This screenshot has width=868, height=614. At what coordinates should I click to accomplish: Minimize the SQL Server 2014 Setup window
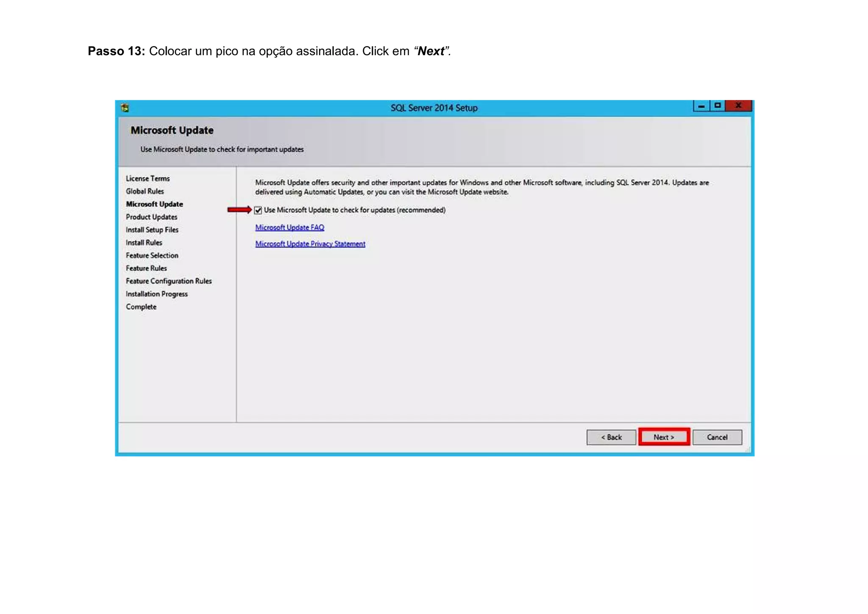click(x=701, y=106)
